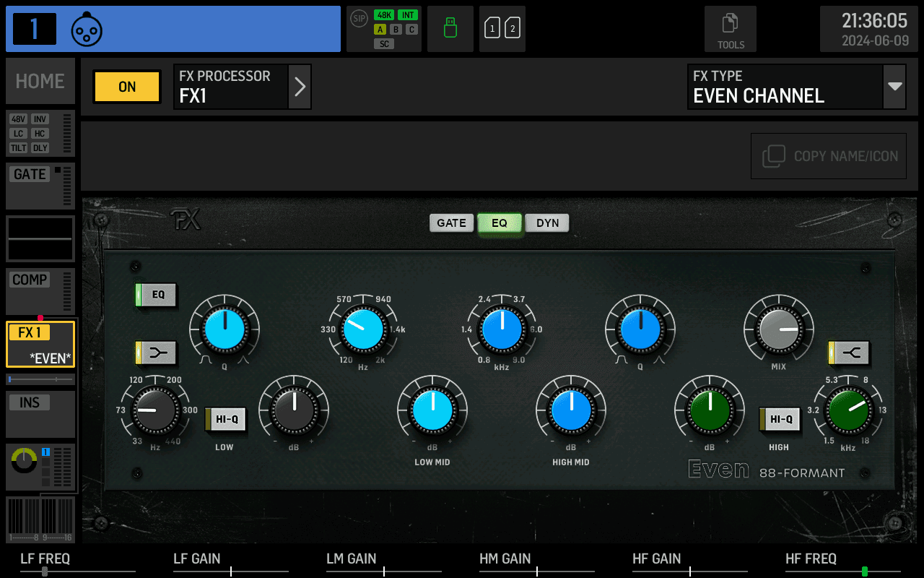Click the 48K INT clock status panel
This screenshot has height=578, width=924.
click(x=384, y=29)
